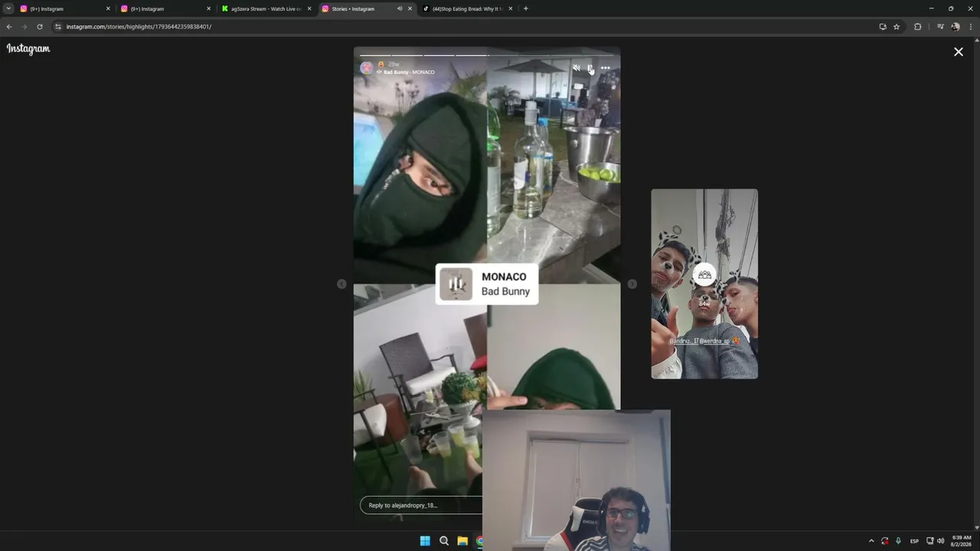Switch the ESP keyboard language
The width and height of the screenshot is (980, 551).
click(914, 541)
